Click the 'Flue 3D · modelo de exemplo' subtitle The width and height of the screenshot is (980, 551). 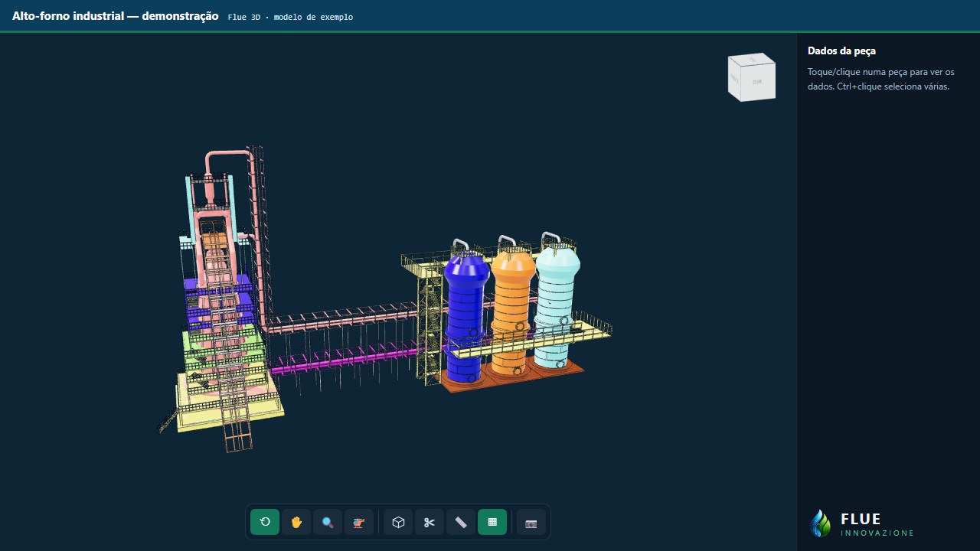tap(290, 17)
